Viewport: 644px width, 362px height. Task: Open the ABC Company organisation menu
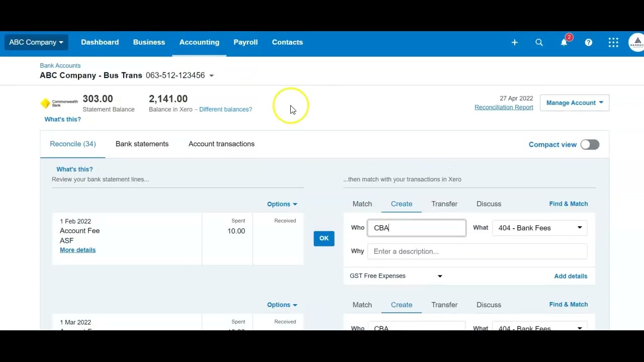click(36, 42)
